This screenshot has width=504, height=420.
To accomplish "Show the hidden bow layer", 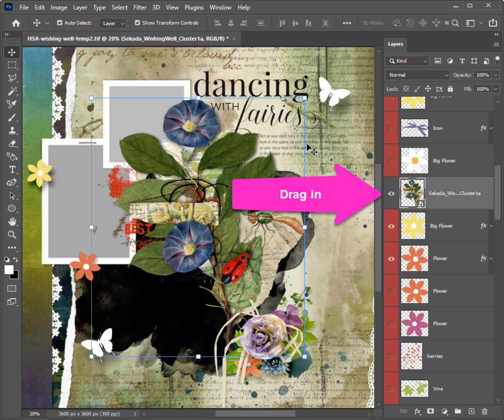I will (x=391, y=128).
